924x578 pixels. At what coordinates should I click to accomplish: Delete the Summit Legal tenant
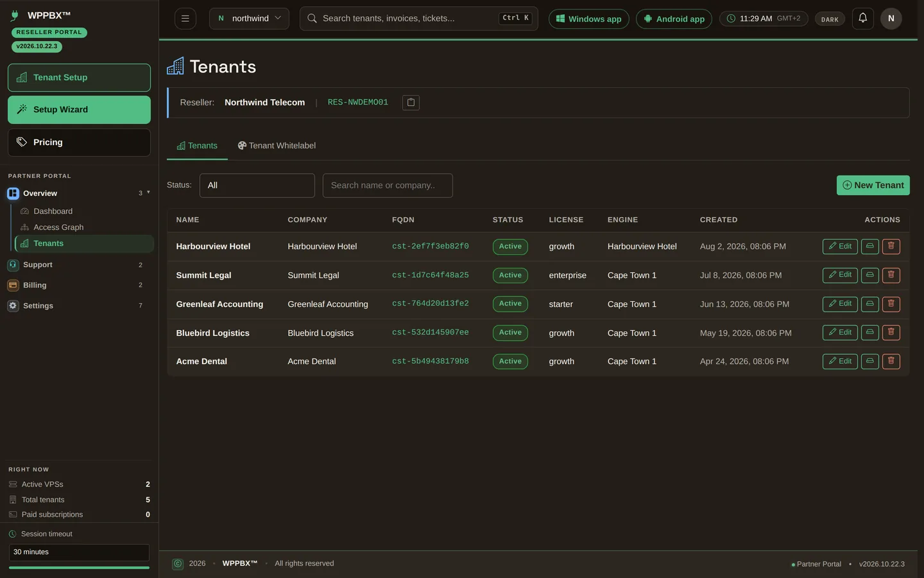[891, 275]
